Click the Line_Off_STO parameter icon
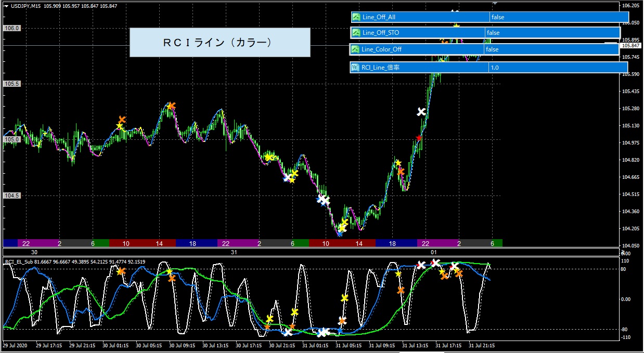 point(356,33)
